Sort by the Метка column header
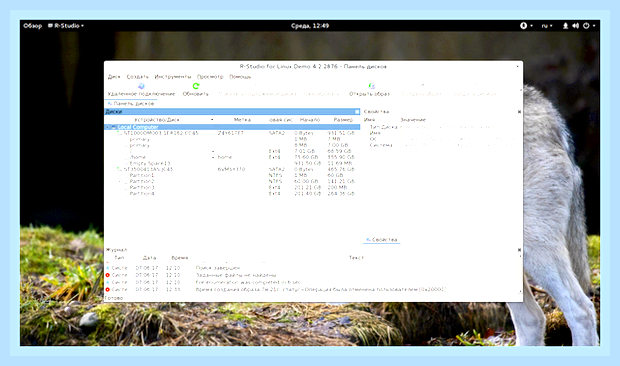The width and height of the screenshot is (620, 366). pyautogui.click(x=242, y=120)
